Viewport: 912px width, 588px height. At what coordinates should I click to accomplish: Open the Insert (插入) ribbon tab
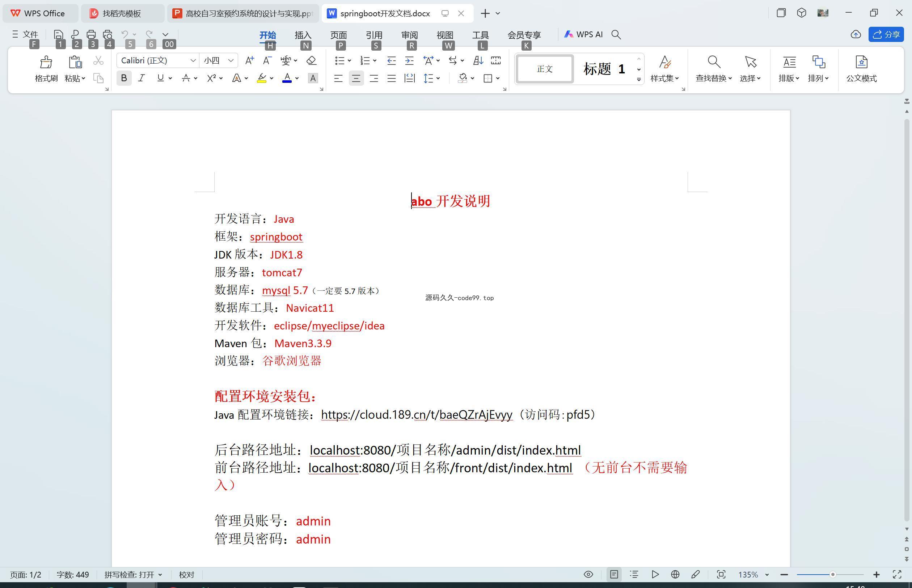click(x=303, y=35)
